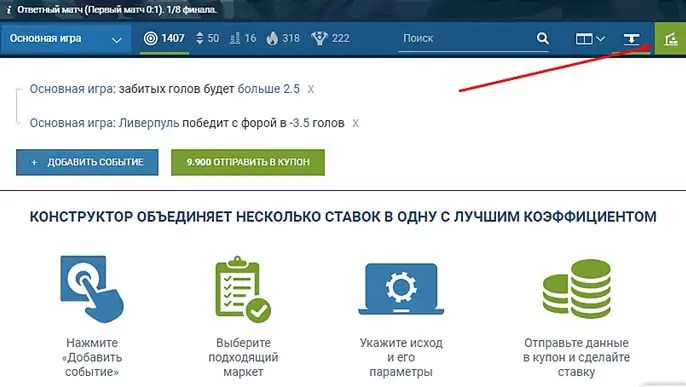Select the 222 trophy tab

click(x=330, y=38)
